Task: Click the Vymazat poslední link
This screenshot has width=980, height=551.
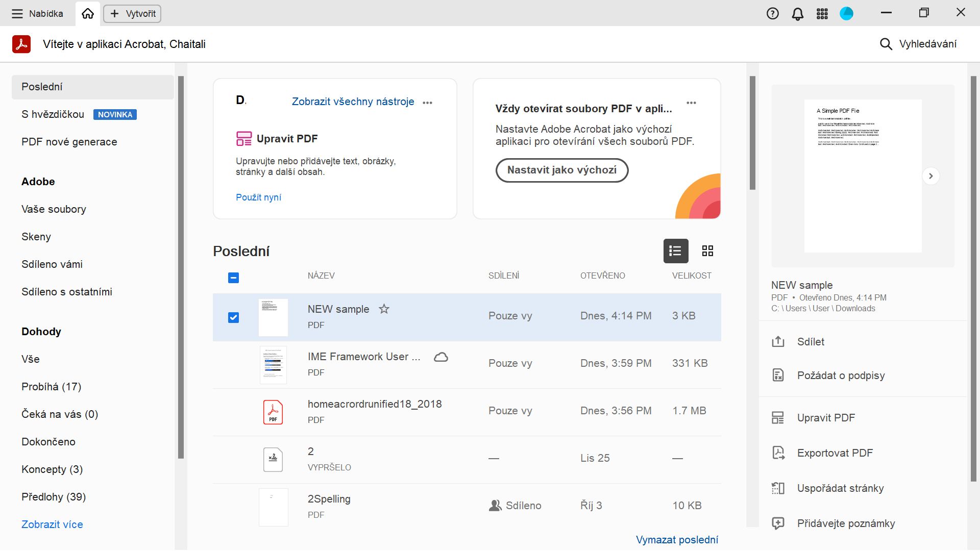Action: pyautogui.click(x=677, y=540)
